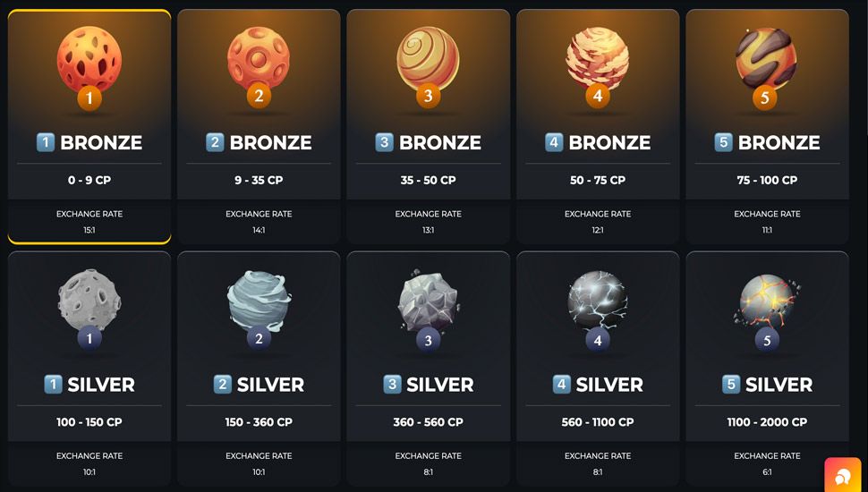Click the orange number 3 badge
Screen dimensions: 868x492
point(428,96)
